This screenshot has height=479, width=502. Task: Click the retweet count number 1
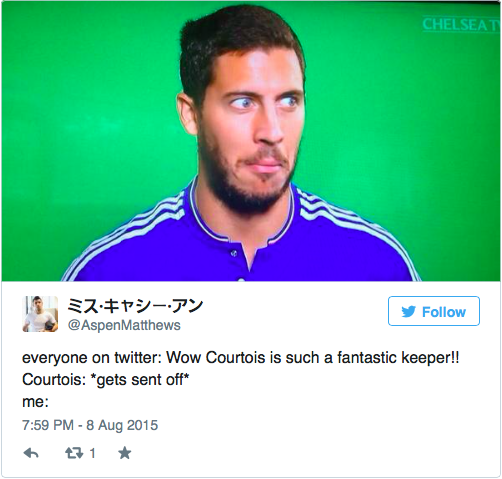(x=93, y=453)
